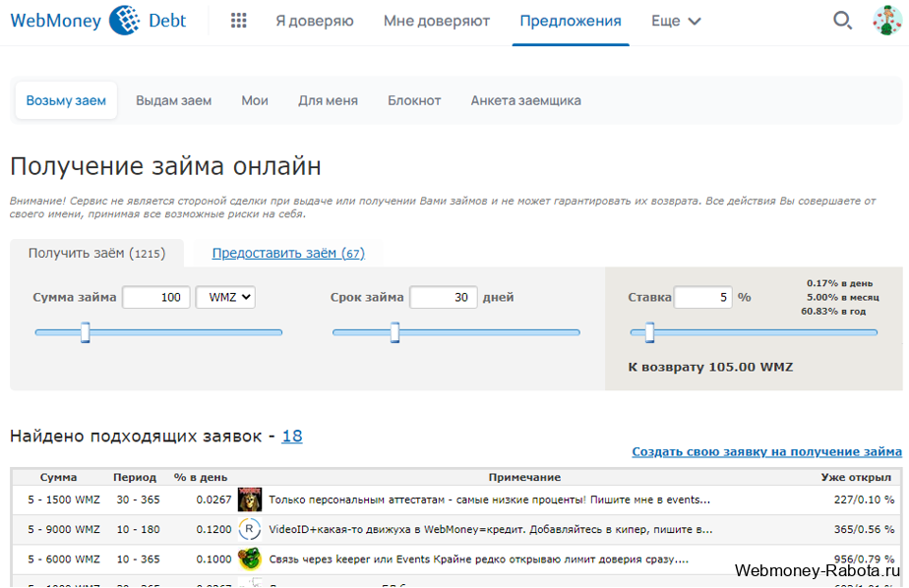Click Создать свою заявку на получение займа link
The height and width of the screenshot is (588, 909).
(767, 451)
